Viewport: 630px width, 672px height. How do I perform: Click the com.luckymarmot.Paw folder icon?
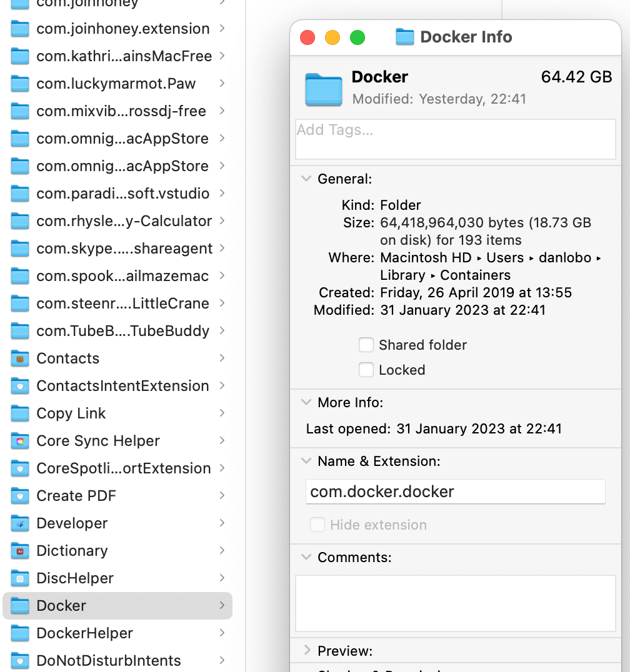click(20, 84)
